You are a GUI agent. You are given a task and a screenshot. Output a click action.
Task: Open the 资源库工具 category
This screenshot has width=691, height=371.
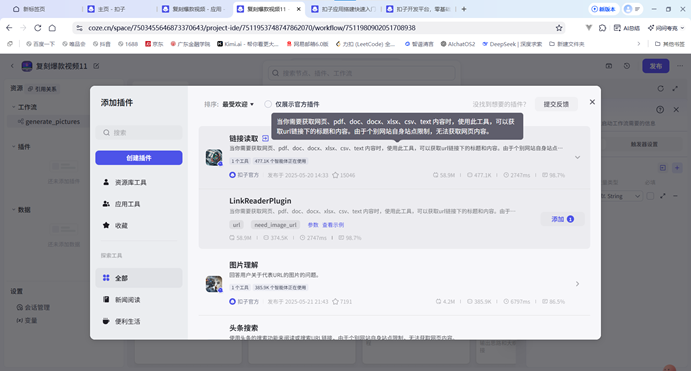coord(139,182)
